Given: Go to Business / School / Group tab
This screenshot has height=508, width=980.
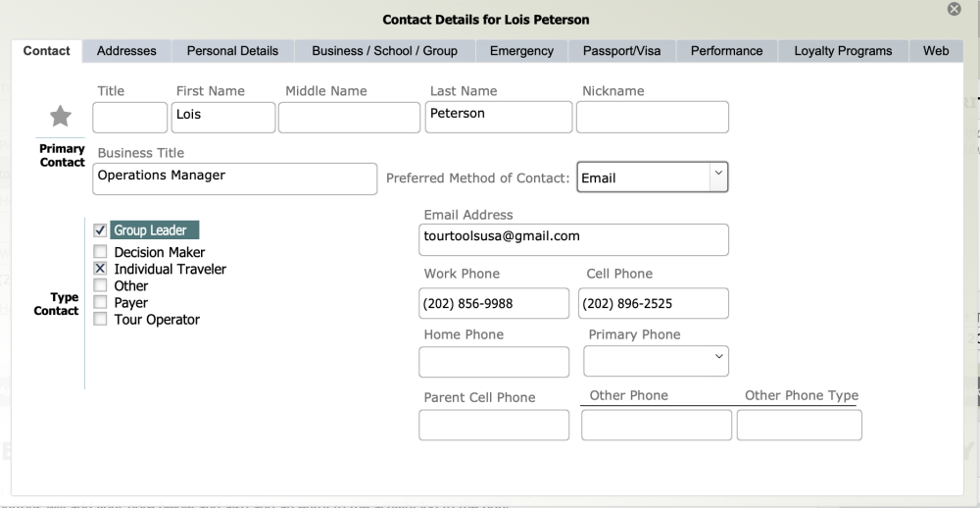Looking at the screenshot, I should pyautogui.click(x=384, y=51).
